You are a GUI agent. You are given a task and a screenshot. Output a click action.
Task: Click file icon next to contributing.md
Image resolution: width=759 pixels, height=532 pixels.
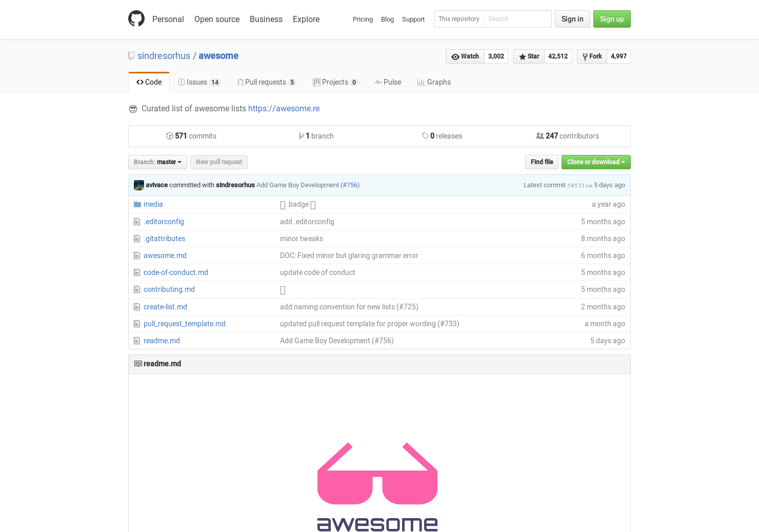coord(137,289)
